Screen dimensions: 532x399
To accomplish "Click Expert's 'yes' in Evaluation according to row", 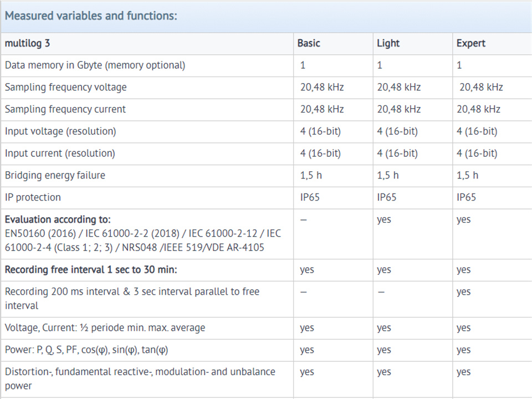I will tap(463, 219).
